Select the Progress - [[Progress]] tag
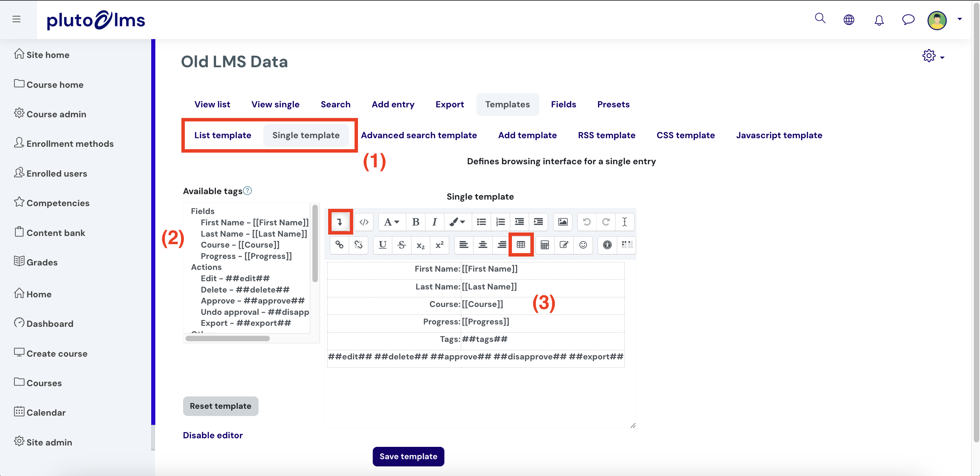 pyautogui.click(x=246, y=256)
